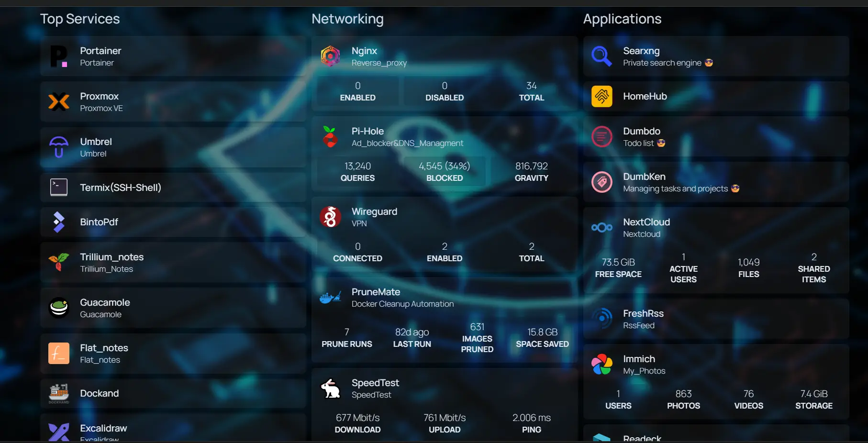Click SpeedTest 761 Mbit/s UPLOAD stat
The width and height of the screenshot is (868, 443).
tap(445, 423)
